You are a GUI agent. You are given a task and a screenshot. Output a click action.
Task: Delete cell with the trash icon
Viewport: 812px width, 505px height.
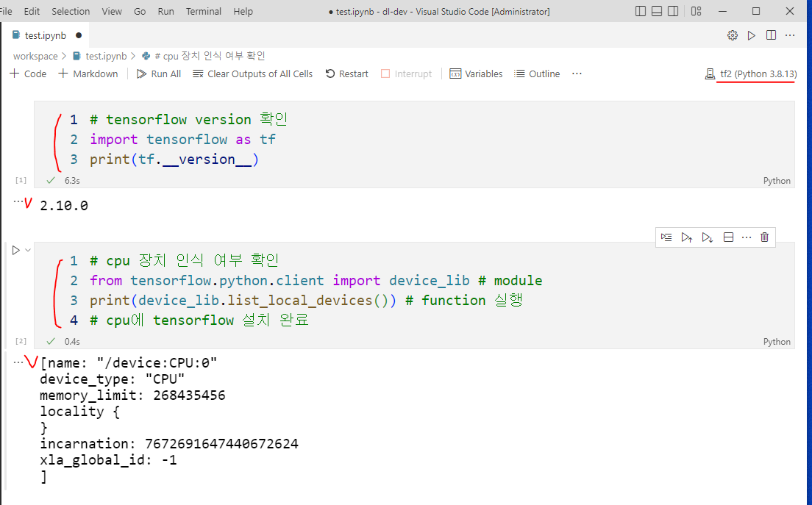(x=764, y=237)
